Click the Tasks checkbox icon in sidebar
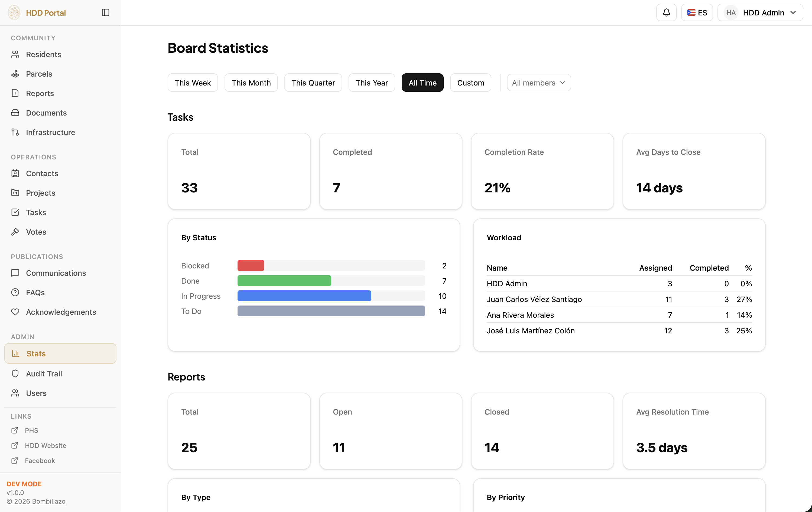The width and height of the screenshot is (812, 512). [x=15, y=212]
